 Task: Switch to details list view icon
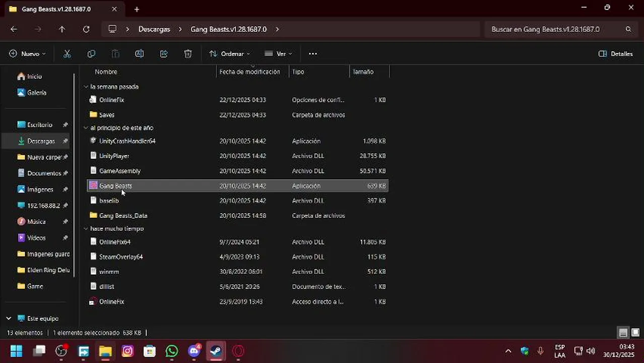click(623, 333)
